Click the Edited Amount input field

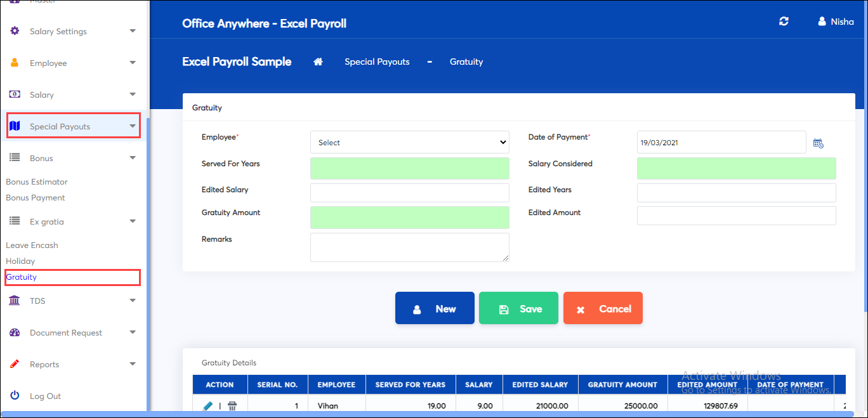pos(736,216)
